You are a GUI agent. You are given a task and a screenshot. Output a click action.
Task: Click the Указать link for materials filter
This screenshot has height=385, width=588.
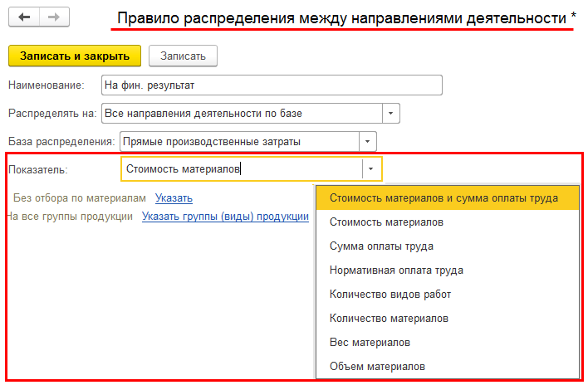tap(174, 197)
